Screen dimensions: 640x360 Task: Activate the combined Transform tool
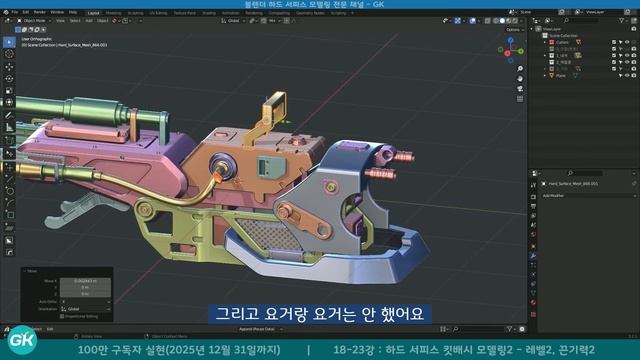(9, 102)
